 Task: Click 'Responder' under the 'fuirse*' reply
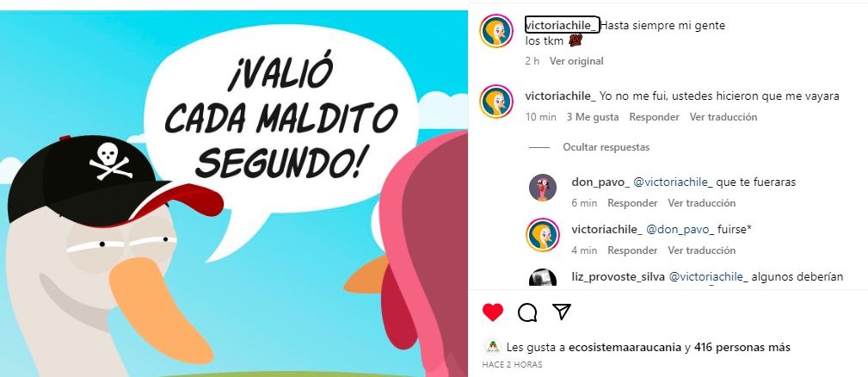(632, 250)
